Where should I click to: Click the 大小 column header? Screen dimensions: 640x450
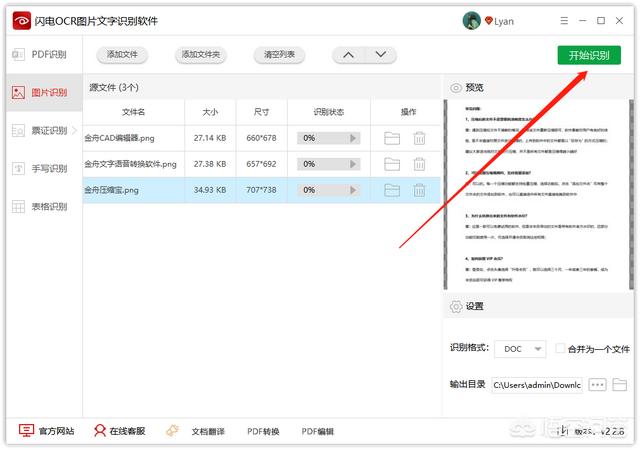[x=210, y=112]
